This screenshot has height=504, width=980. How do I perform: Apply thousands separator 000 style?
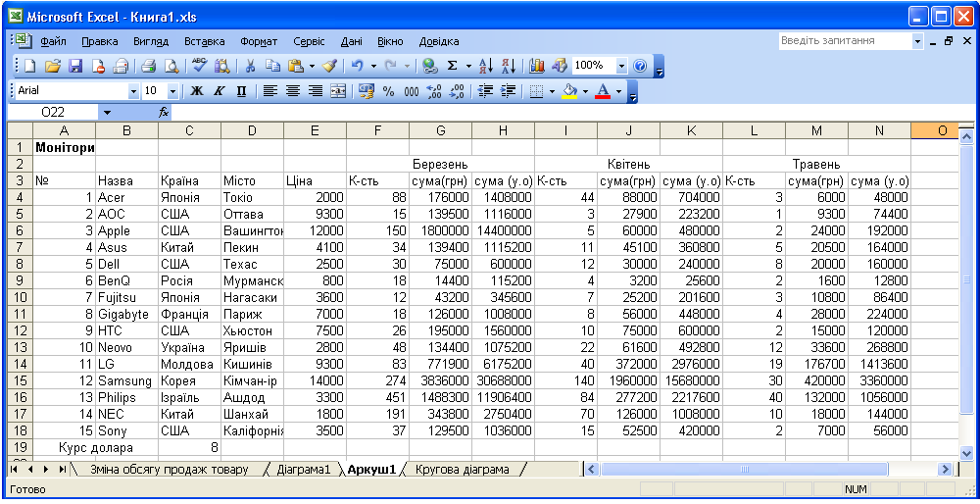412,91
